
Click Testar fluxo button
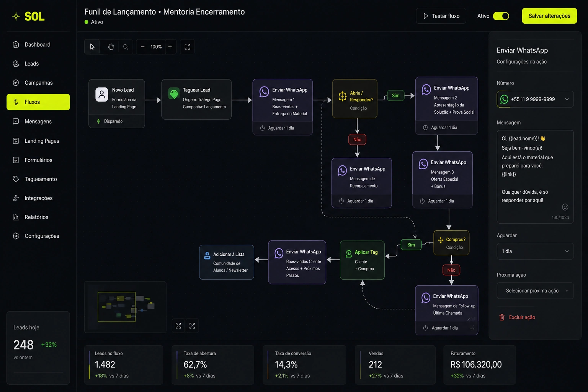tap(441, 16)
